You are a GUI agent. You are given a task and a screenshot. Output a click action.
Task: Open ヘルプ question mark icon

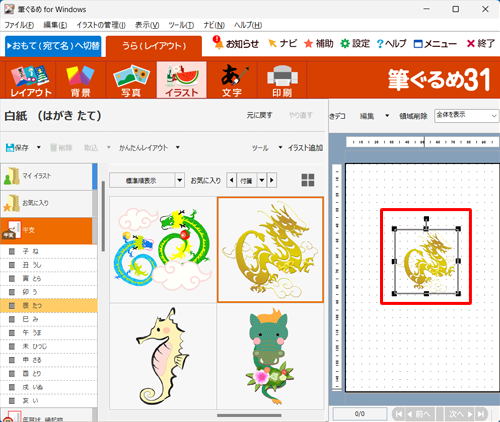point(380,44)
